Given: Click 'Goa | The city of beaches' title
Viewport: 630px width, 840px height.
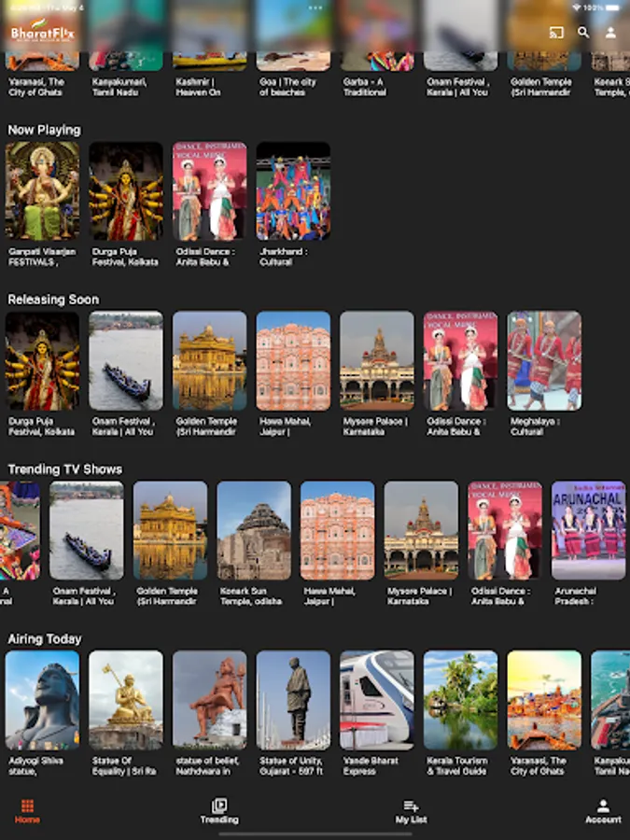Looking at the screenshot, I should pyautogui.click(x=287, y=87).
